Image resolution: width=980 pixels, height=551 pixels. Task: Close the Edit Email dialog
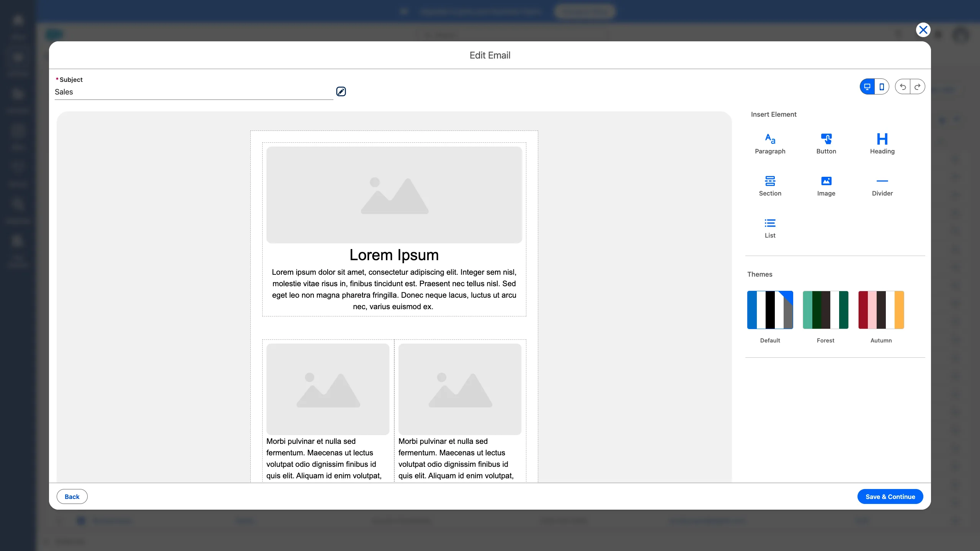coord(923,29)
